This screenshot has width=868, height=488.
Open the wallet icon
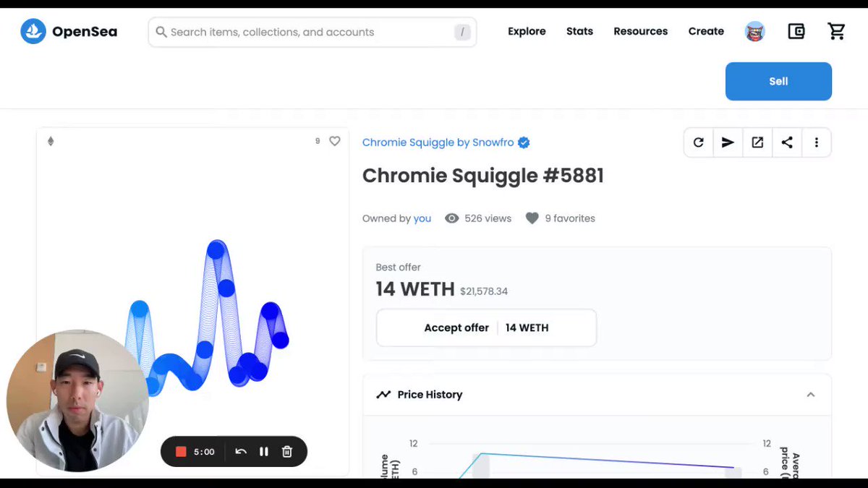796,32
